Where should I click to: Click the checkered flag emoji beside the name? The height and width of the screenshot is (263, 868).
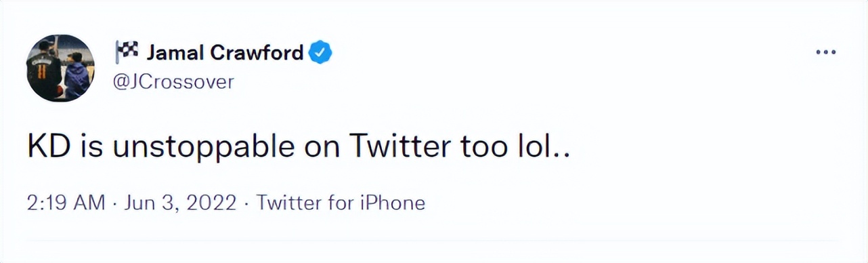pyautogui.click(x=127, y=51)
